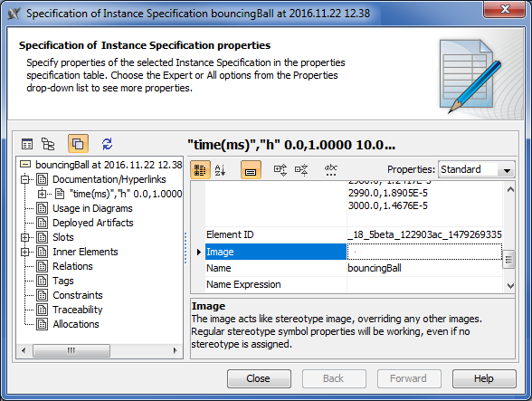Click the Help button

[x=484, y=378]
